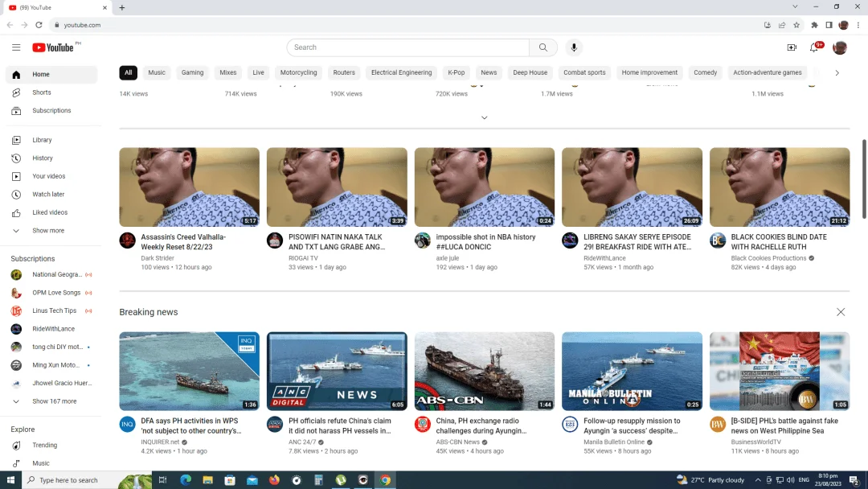
Task: Open File Explorer from taskbar
Action: pos(207,480)
